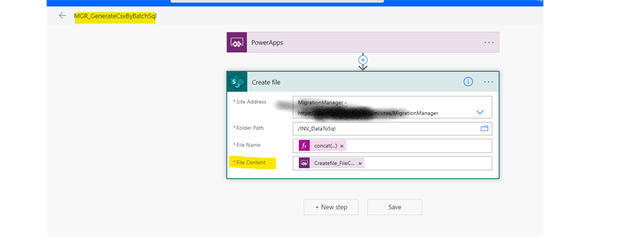Open the PowerApps step ellipsis menu
Viewport: 644px width, 237px height.
[x=489, y=42]
